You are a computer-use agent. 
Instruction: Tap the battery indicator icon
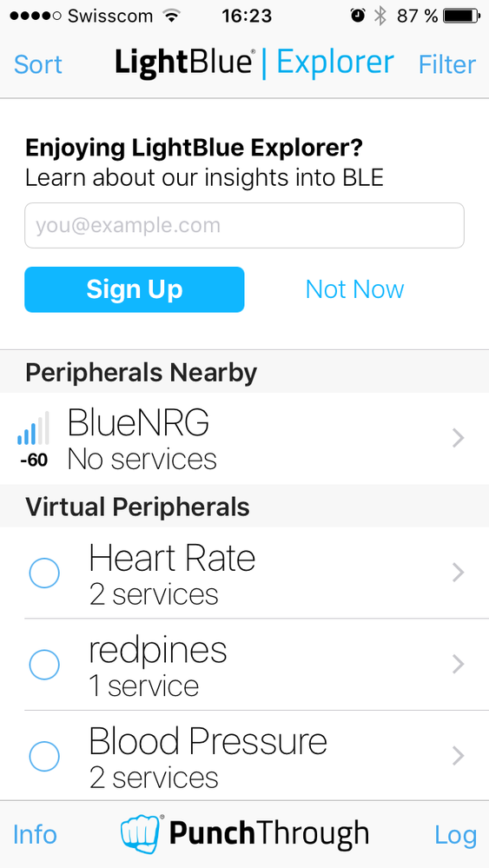tap(463, 16)
